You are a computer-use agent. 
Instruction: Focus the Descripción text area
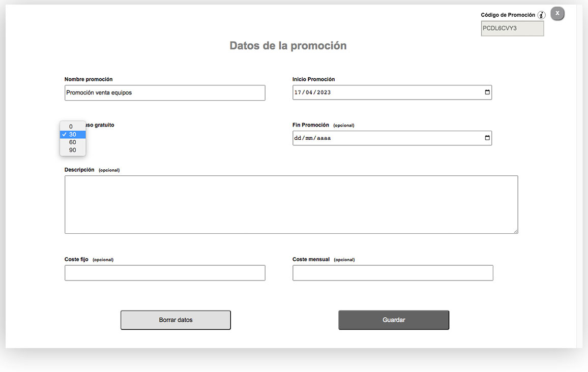291,204
